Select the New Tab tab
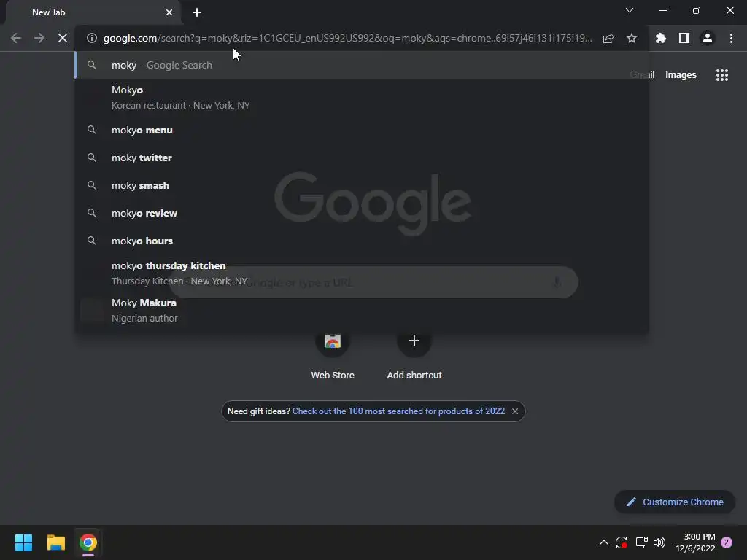The height and width of the screenshot is (560, 747). pyautogui.click(x=93, y=12)
